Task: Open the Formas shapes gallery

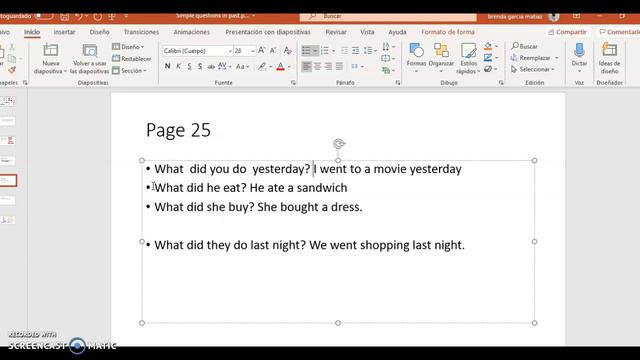Action: (416, 58)
